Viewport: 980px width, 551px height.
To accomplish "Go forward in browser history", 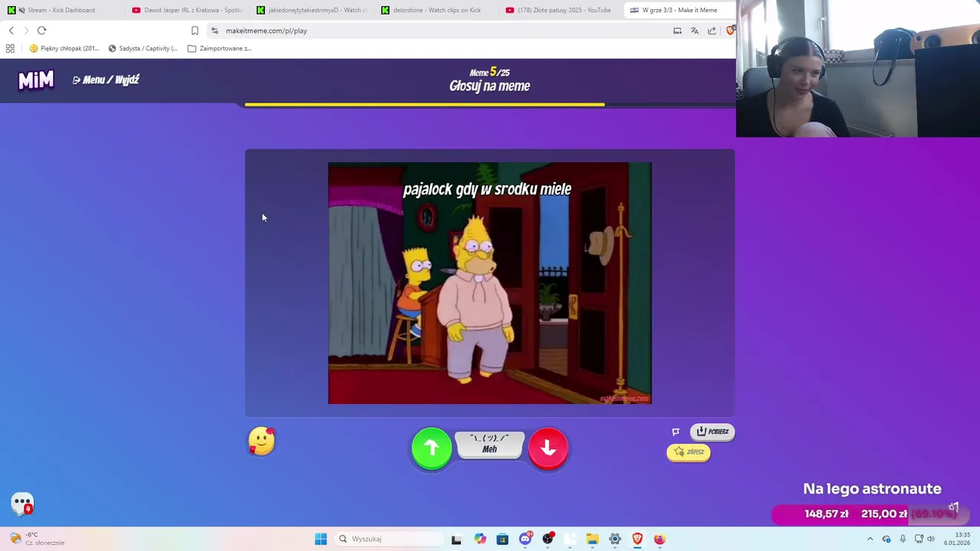I will [26, 31].
